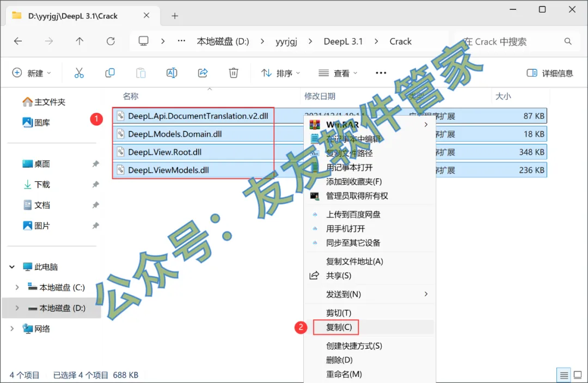
Task: Collapse the 此电脑 tree node
Action: (12, 267)
